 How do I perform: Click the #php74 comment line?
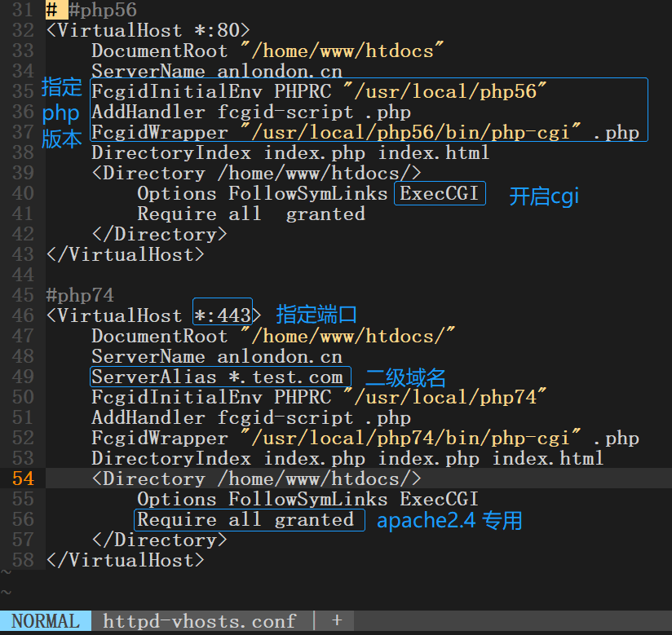tap(80, 295)
